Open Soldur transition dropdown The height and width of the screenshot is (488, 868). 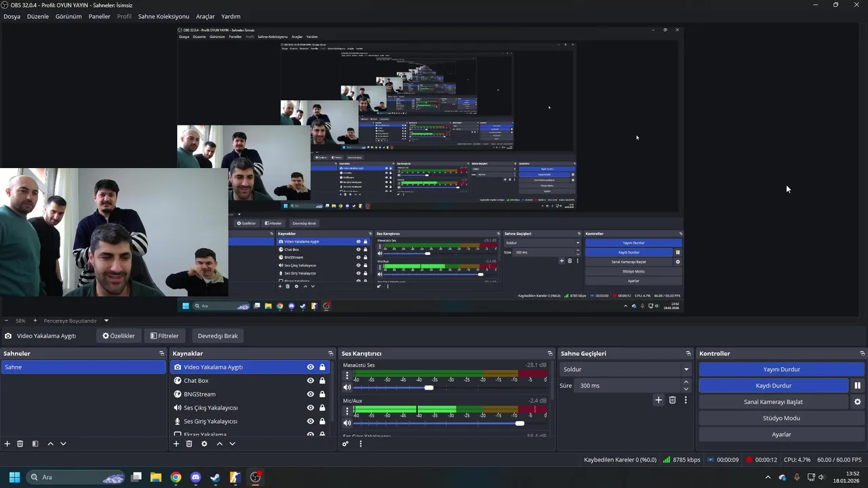(x=625, y=369)
